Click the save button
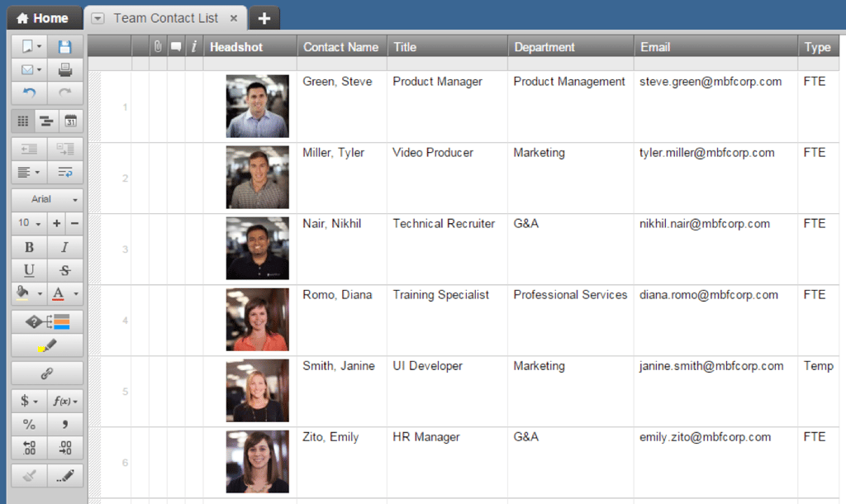Image resolution: width=846 pixels, height=504 pixels. (x=64, y=45)
